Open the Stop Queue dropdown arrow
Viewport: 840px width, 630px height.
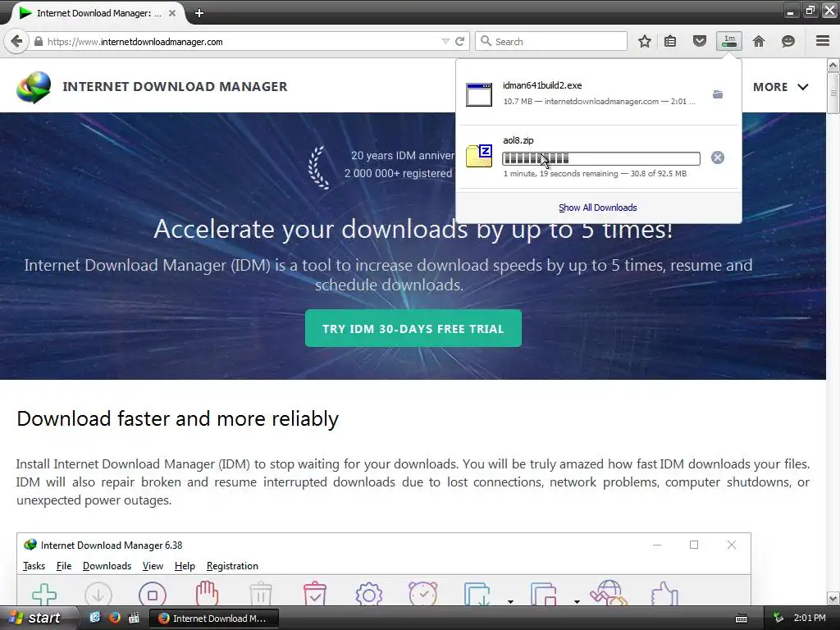tap(577, 601)
